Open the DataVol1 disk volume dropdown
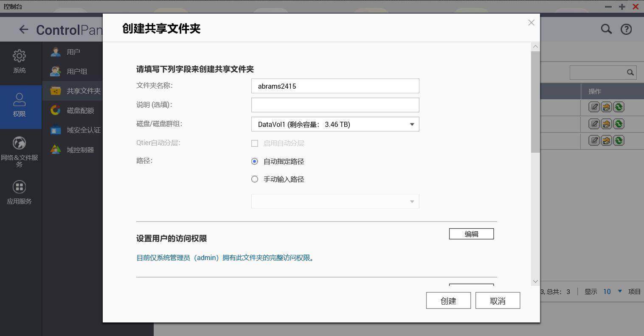 point(411,124)
